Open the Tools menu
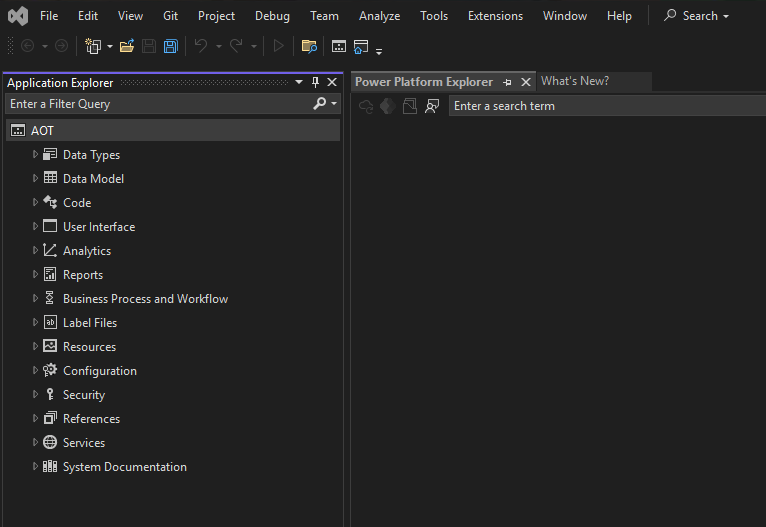This screenshot has width=766, height=527. 434,16
